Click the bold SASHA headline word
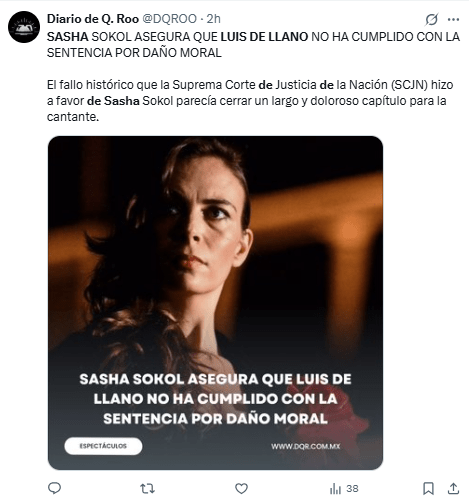This screenshot has width=469, height=504. [x=68, y=37]
